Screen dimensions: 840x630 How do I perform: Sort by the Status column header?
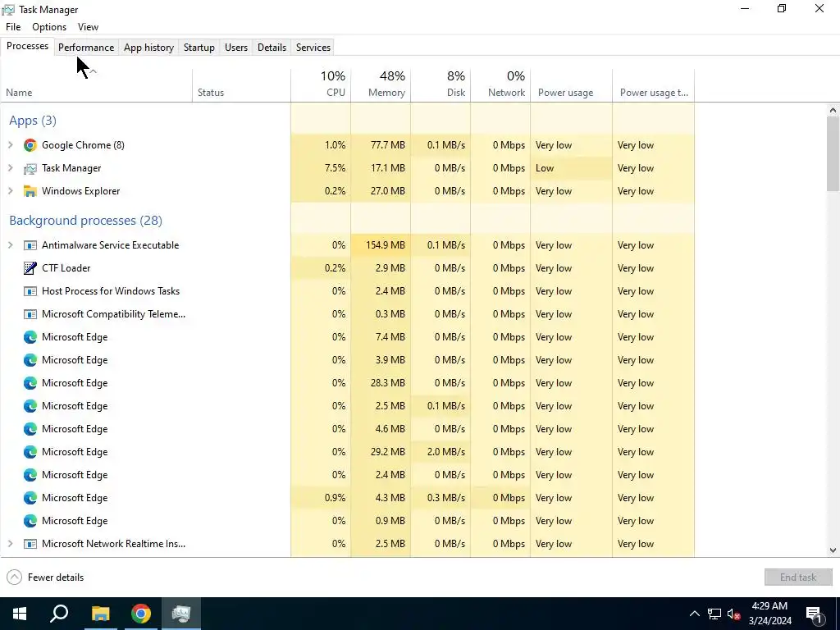[x=241, y=85]
